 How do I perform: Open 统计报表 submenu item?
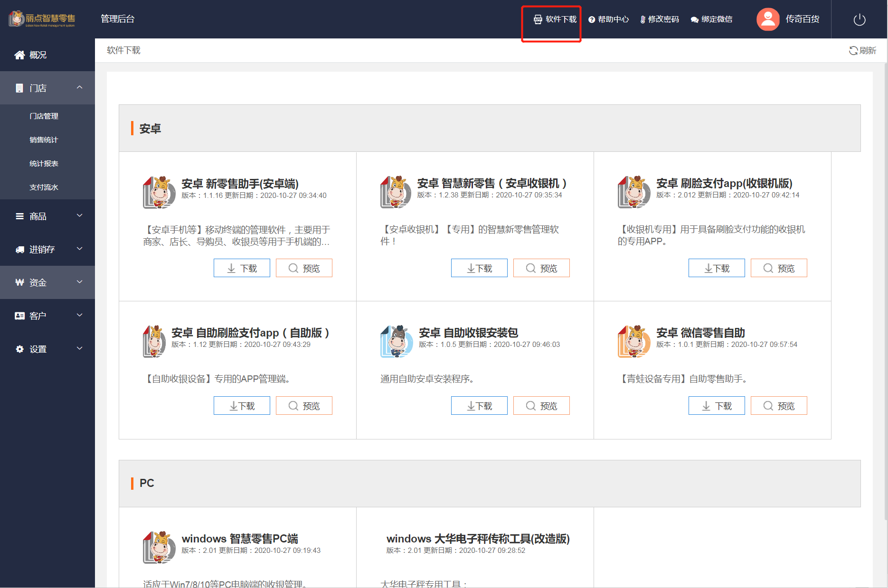(44, 164)
